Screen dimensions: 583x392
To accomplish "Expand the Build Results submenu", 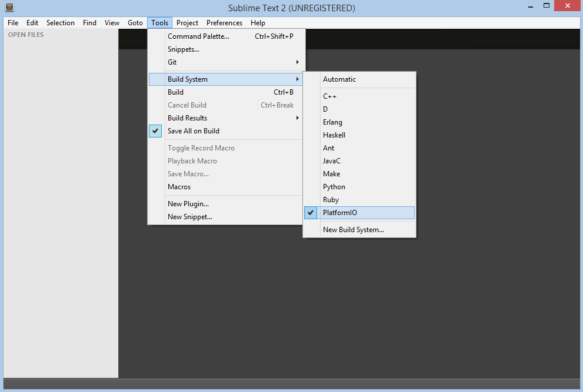I will click(226, 118).
